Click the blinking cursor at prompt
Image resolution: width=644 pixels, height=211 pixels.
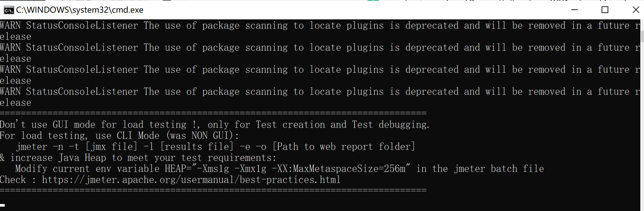pyautogui.click(x=2, y=205)
